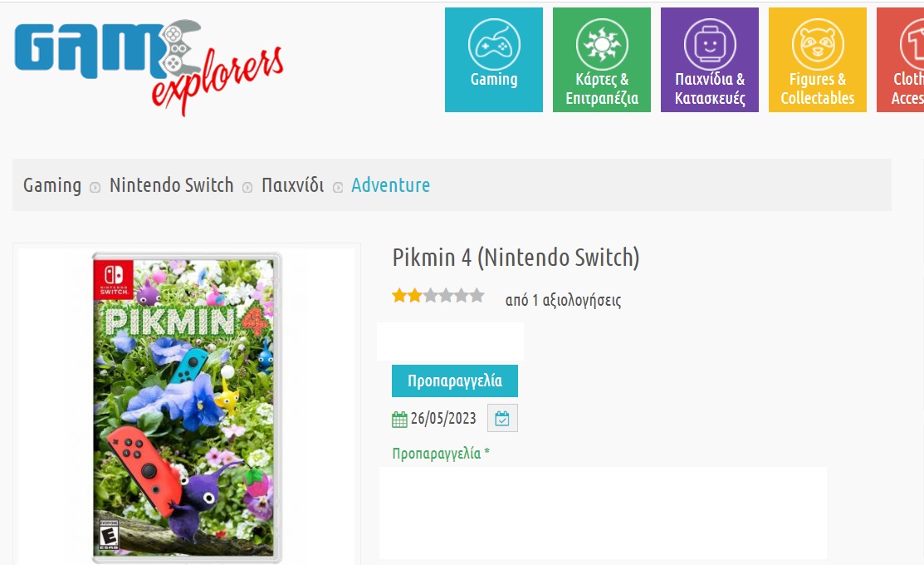Go to Gaming breadcrumb link
Image resolution: width=924 pixels, height=565 pixels.
(52, 186)
